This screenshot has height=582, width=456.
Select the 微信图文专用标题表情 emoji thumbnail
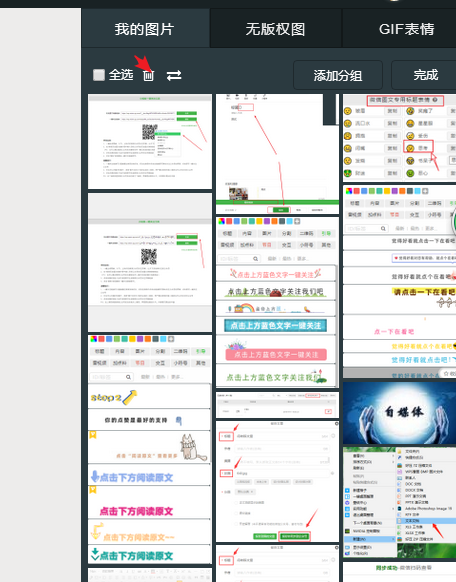coord(400,137)
